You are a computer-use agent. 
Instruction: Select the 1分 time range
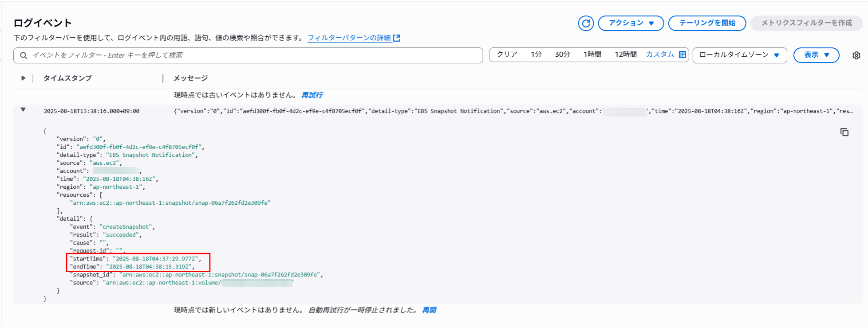pos(536,54)
